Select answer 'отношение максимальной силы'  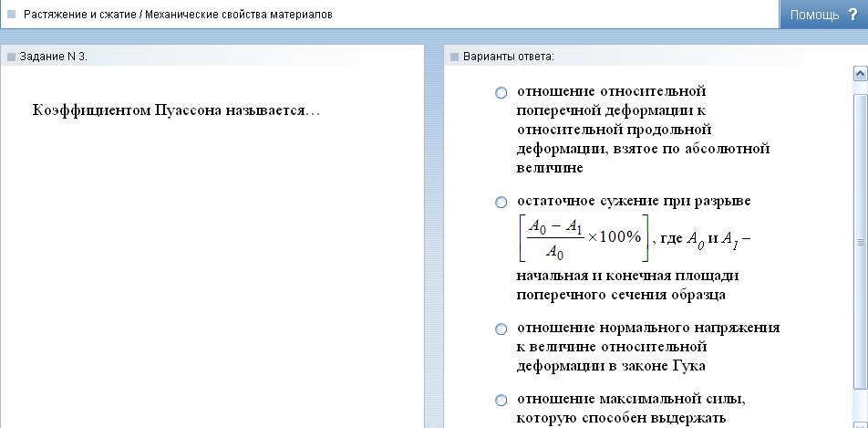tap(501, 401)
